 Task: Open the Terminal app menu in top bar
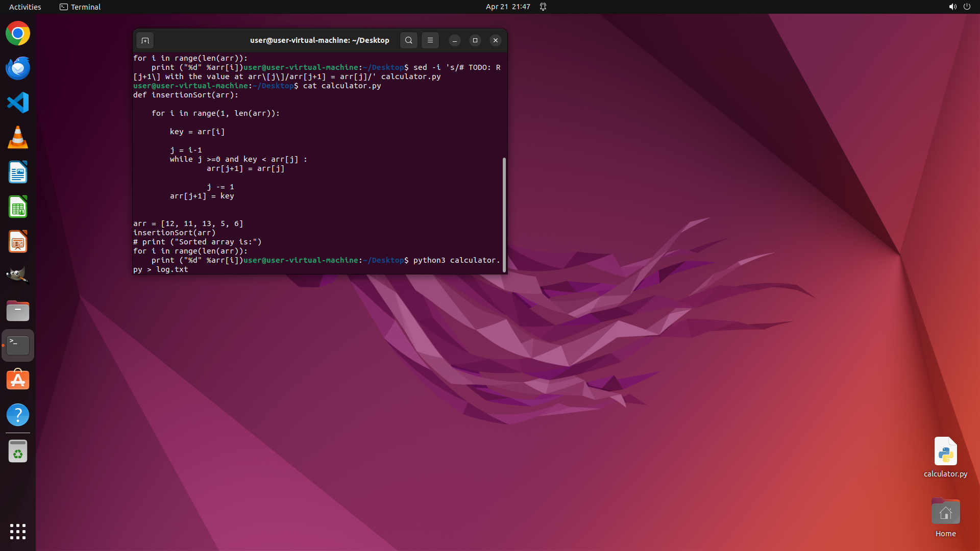(80, 7)
